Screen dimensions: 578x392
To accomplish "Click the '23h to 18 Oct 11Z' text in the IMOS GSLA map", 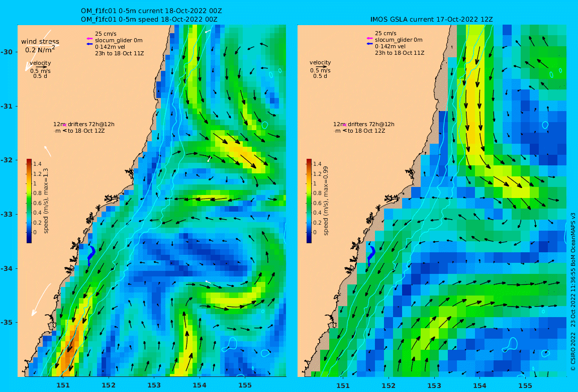I will pyautogui.click(x=400, y=53).
